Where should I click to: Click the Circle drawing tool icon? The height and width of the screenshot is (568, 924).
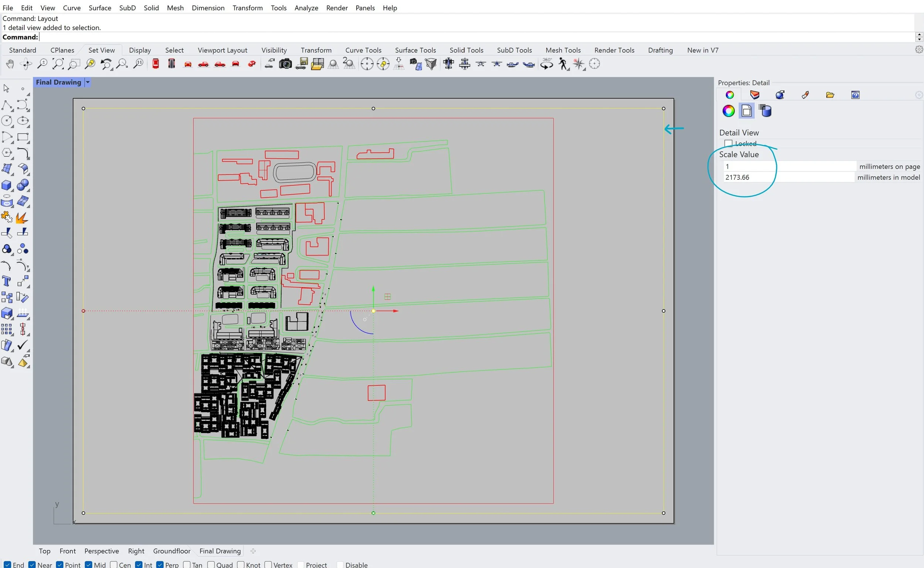6,121
